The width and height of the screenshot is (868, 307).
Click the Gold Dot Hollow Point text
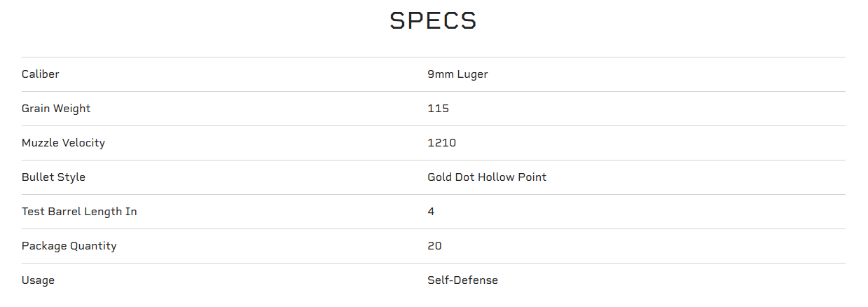coord(487,177)
